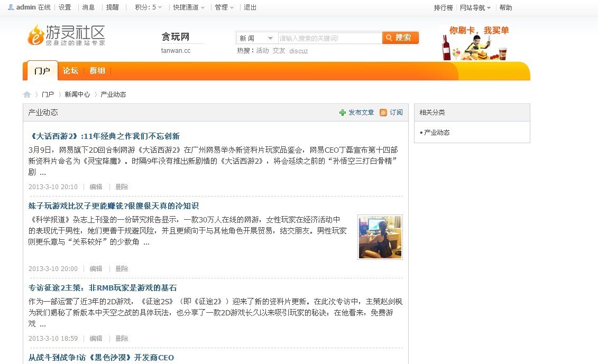The image size is (598, 364).
Task: Open 提醒 in the top bar
Action: pyautogui.click(x=112, y=7)
